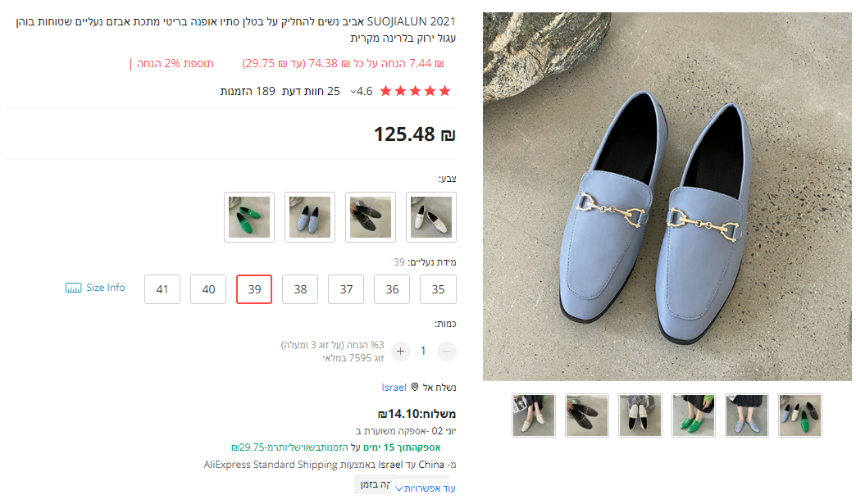Viewport: 856px width, 504px height.
Task: Open the Size Info ruler icon
Action: [x=74, y=288]
